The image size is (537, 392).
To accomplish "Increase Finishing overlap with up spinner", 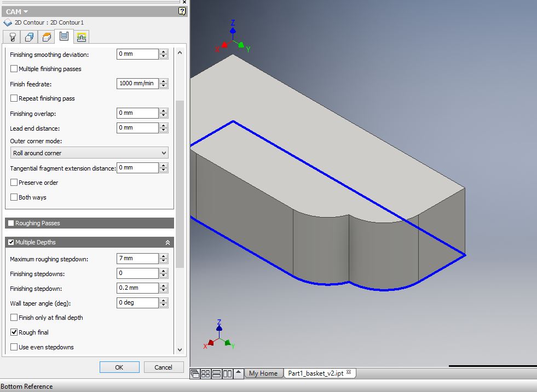I will click(x=164, y=111).
